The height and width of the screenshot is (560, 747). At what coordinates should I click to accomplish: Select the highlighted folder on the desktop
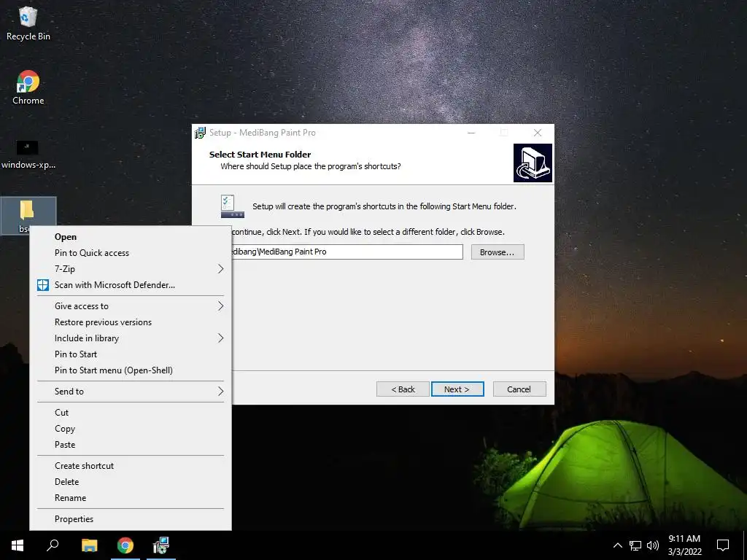click(x=28, y=215)
